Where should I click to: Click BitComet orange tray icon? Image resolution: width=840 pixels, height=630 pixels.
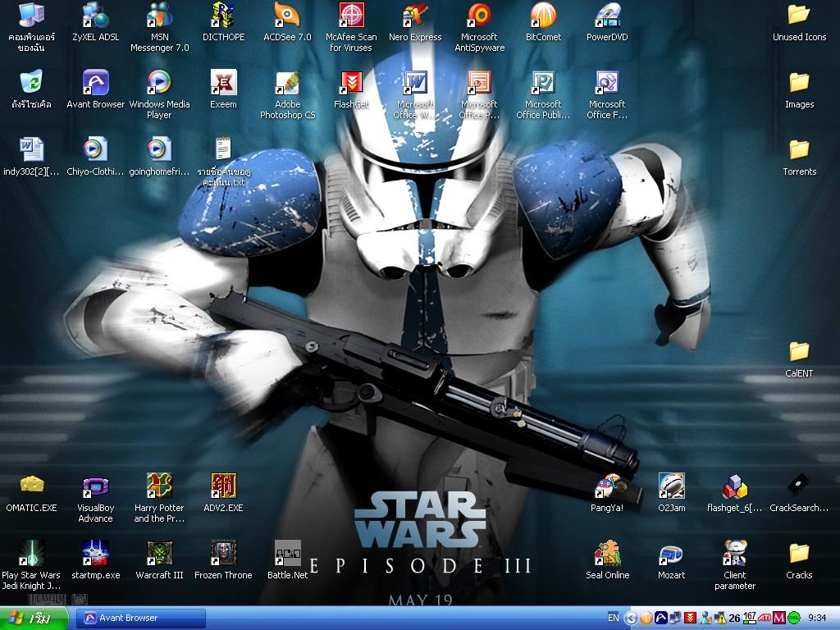646,618
